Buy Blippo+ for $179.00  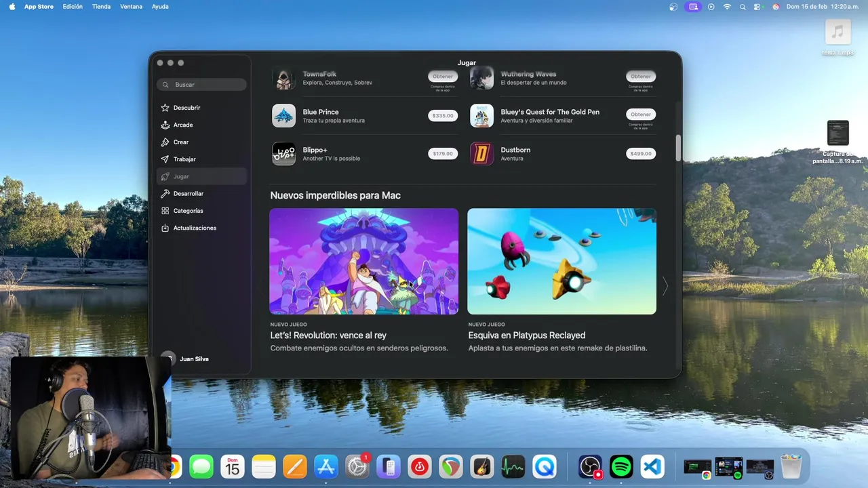pyautogui.click(x=443, y=153)
